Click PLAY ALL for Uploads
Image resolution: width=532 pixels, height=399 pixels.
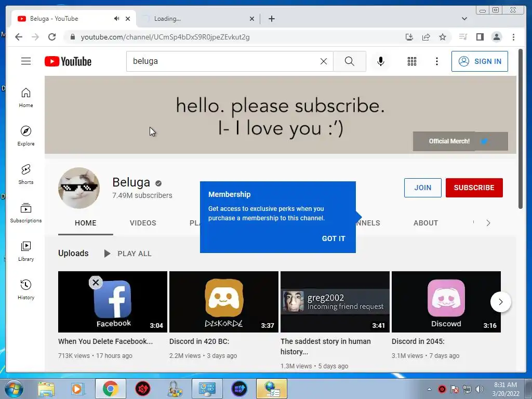coord(128,254)
